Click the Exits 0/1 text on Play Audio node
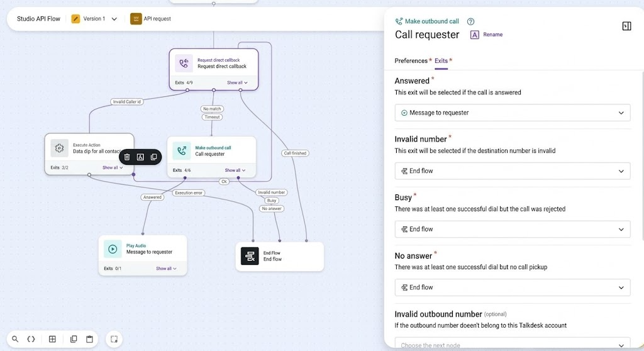This screenshot has width=644, height=351. pos(113,269)
